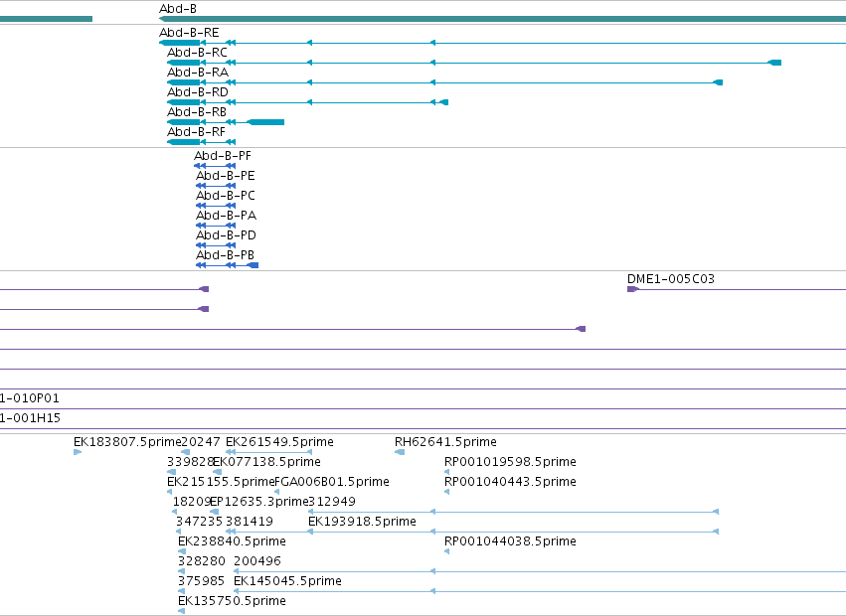The height and width of the screenshot is (616, 846).
Task: Click the Abd-B-PD protein label
Action: click(x=226, y=235)
